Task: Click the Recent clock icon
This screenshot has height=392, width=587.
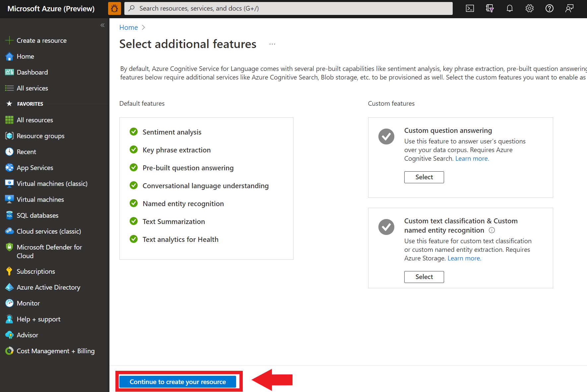Action: 9,152
